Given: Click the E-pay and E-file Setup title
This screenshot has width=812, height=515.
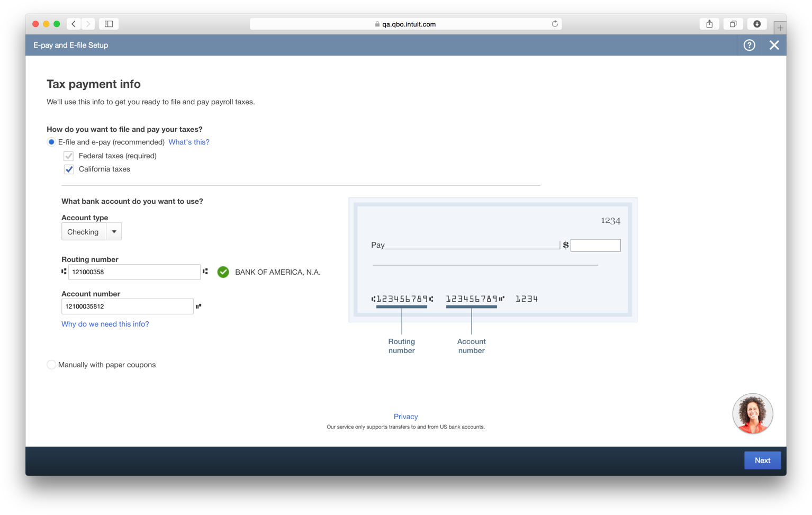Looking at the screenshot, I should coord(71,45).
